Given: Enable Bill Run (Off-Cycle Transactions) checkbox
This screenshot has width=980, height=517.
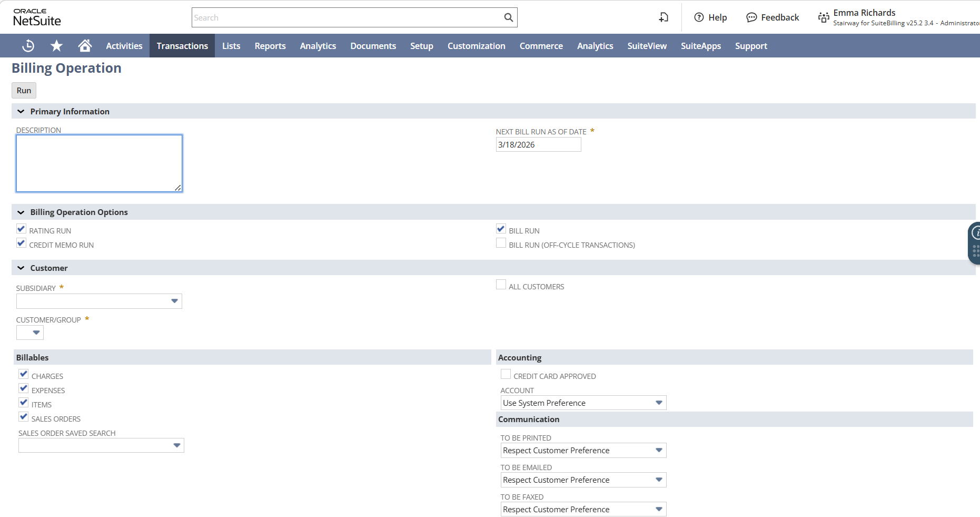Looking at the screenshot, I should pyautogui.click(x=501, y=243).
